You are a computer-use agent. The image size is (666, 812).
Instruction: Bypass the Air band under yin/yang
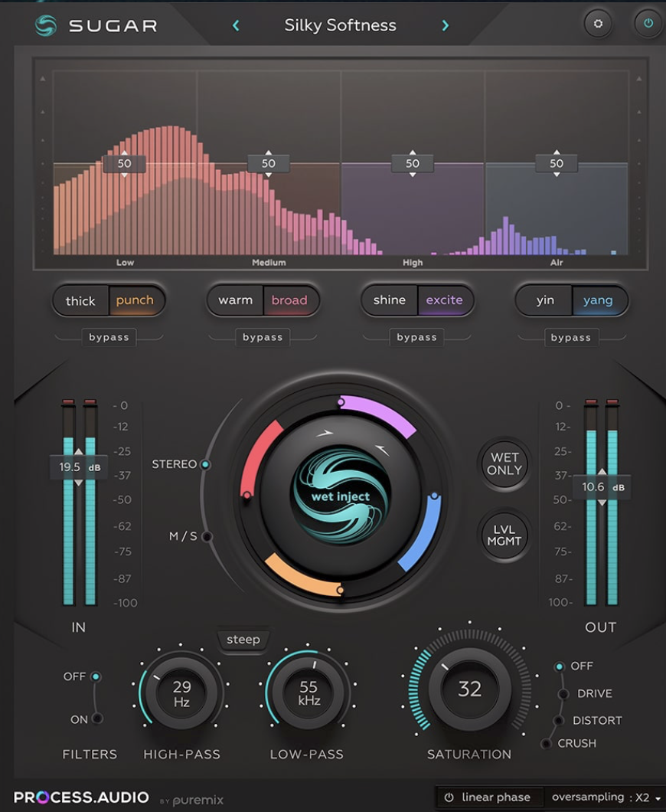[x=571, y=338]
